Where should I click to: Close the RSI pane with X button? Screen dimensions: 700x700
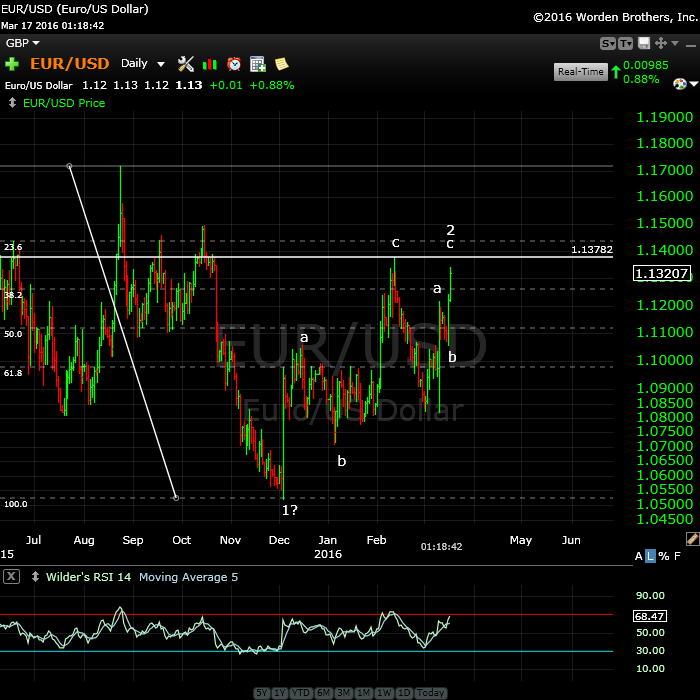[11, 576]
